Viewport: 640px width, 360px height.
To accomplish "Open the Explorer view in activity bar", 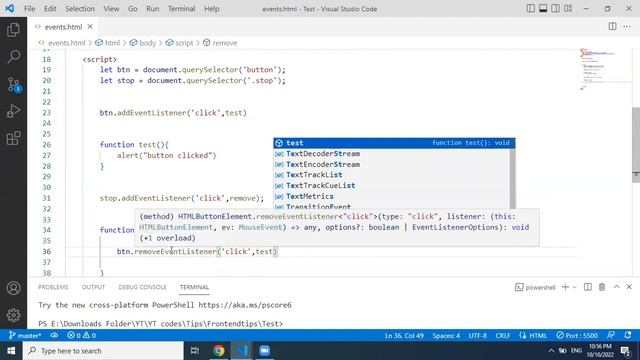I will (13, 30).
